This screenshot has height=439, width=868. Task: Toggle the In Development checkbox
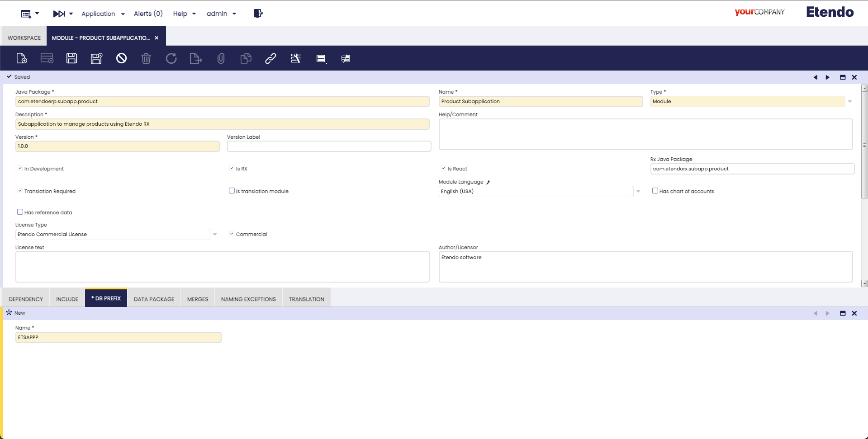[x=20, y=168]
